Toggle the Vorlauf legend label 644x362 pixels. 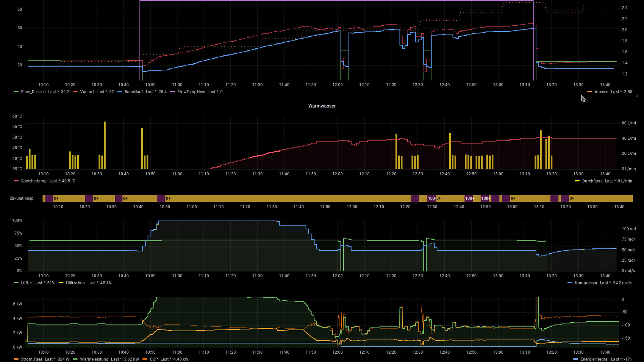[x=87, y=92]
